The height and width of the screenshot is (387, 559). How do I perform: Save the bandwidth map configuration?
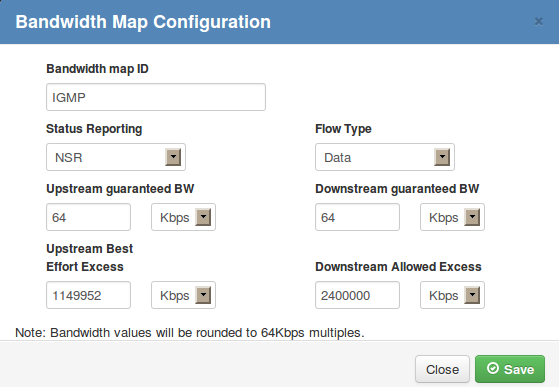pyautogui.click(x=510, y=369)
